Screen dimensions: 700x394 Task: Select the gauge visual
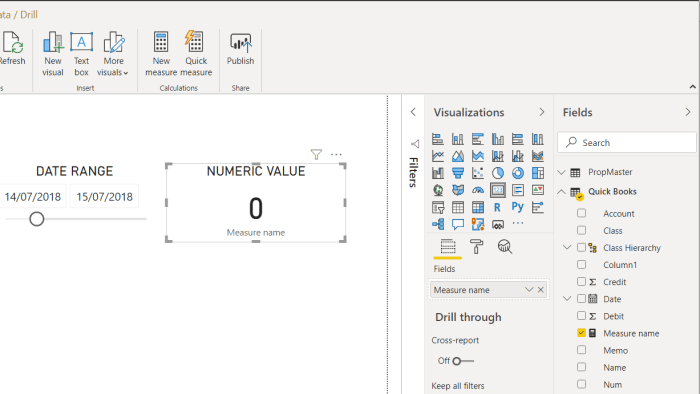point(478,190)
